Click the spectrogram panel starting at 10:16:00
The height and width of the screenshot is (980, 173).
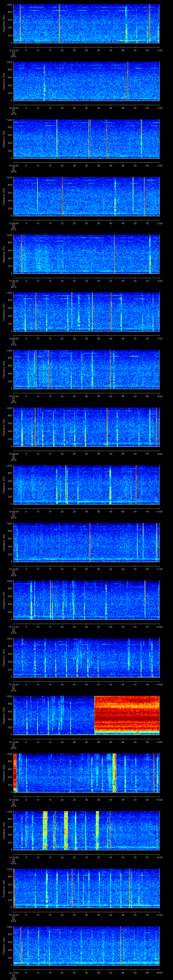coord(86,888)
